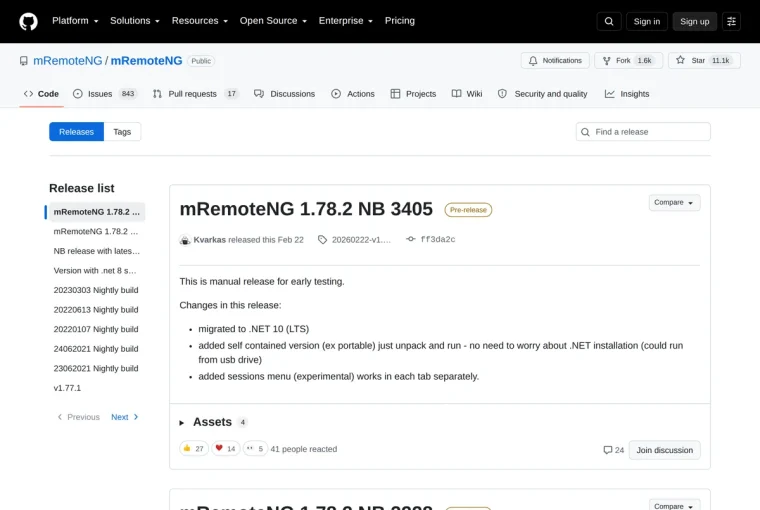
Task: Click the eyes reaction with 5
Action: (255, 448)
